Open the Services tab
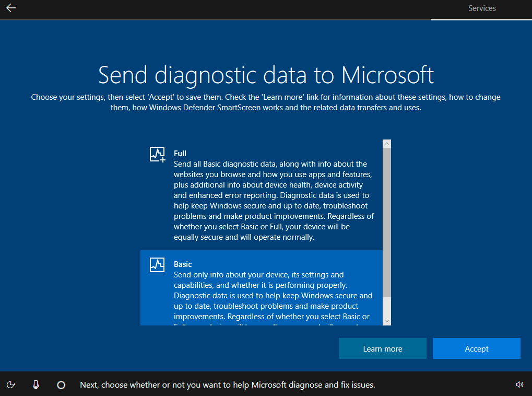Screen dimensions: 532x396 482,8
